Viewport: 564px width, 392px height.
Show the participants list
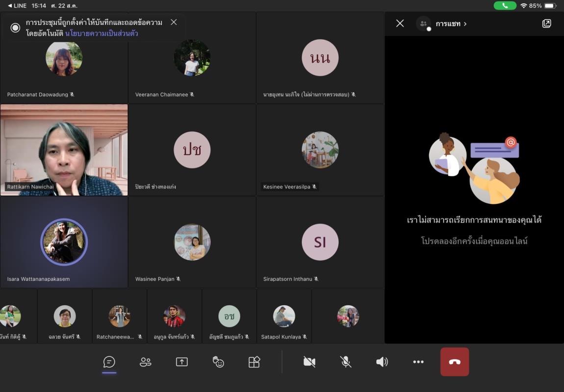pos(146,362)
